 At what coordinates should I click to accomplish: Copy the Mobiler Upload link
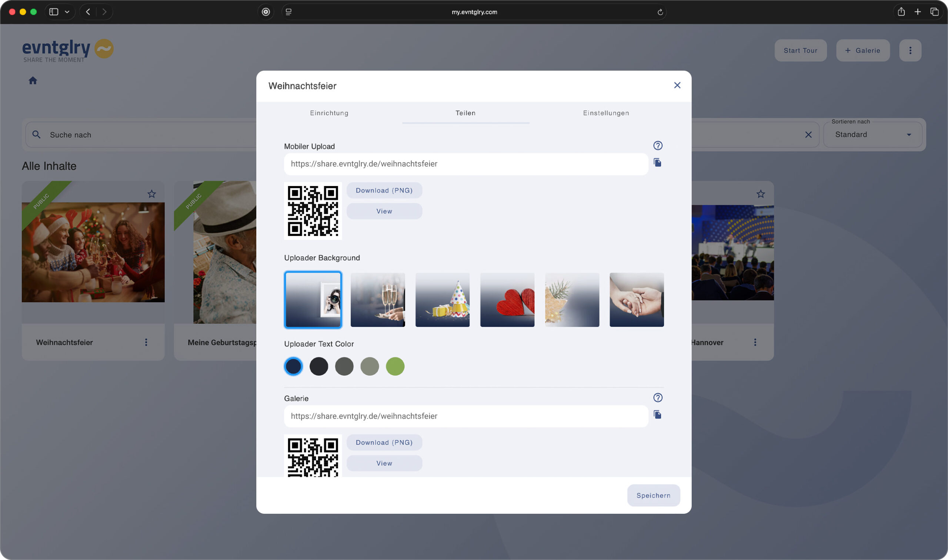657,163
